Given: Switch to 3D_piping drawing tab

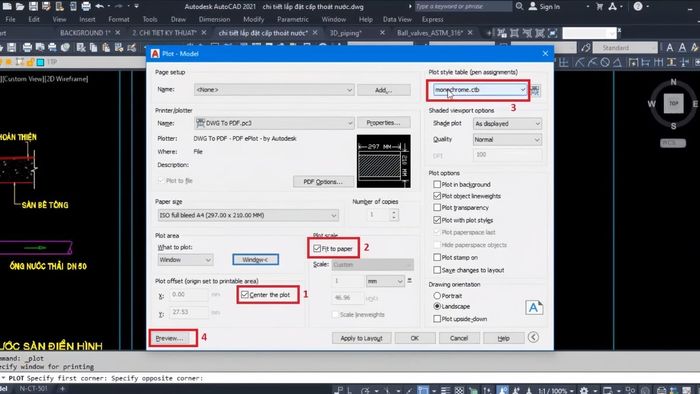Looking at the screenshot, I should point(346,33).
